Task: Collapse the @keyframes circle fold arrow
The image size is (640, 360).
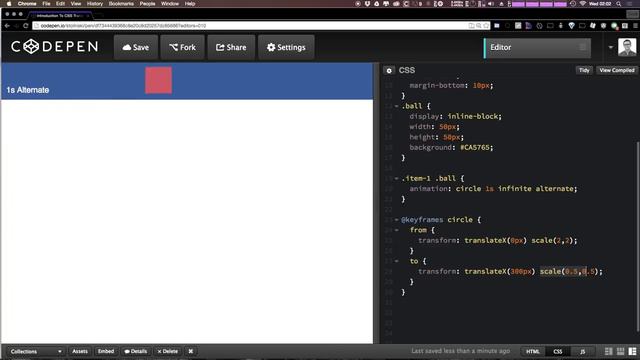Action: click(396, 220)
